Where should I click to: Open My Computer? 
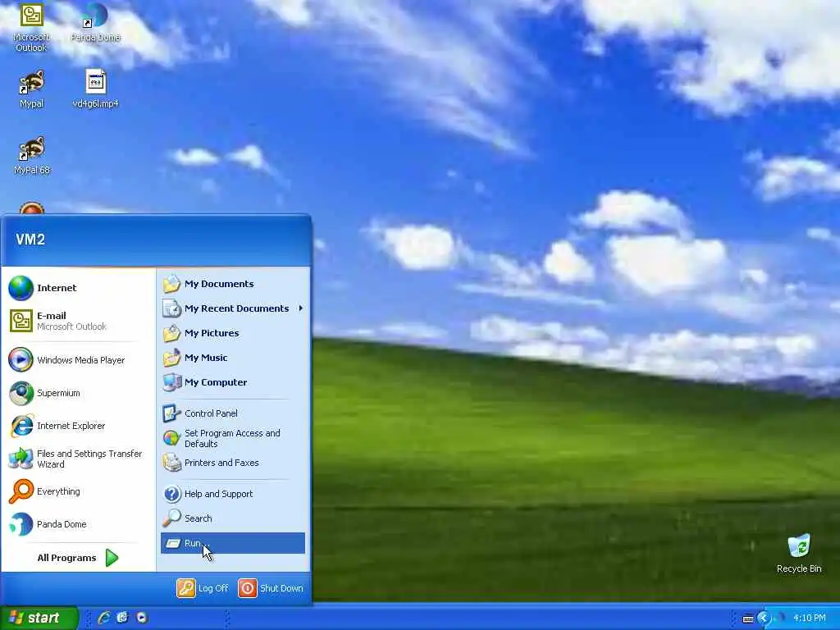(232, 382)
